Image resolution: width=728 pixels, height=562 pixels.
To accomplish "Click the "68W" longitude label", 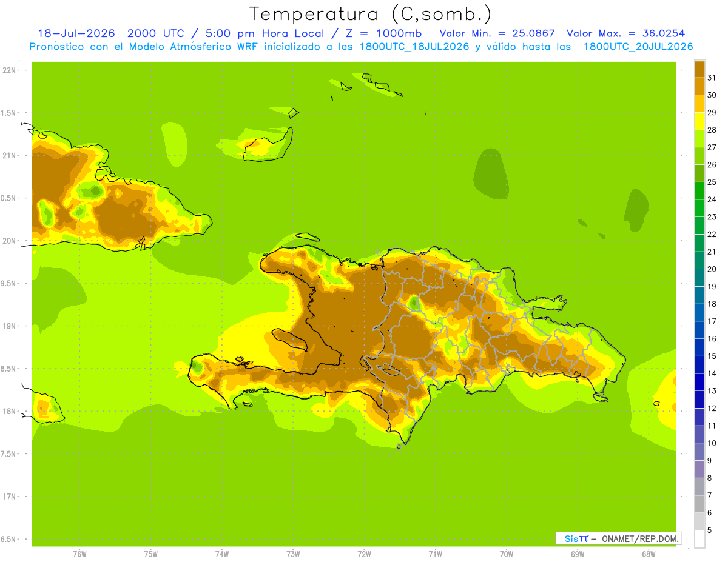I will pos(649,554).
